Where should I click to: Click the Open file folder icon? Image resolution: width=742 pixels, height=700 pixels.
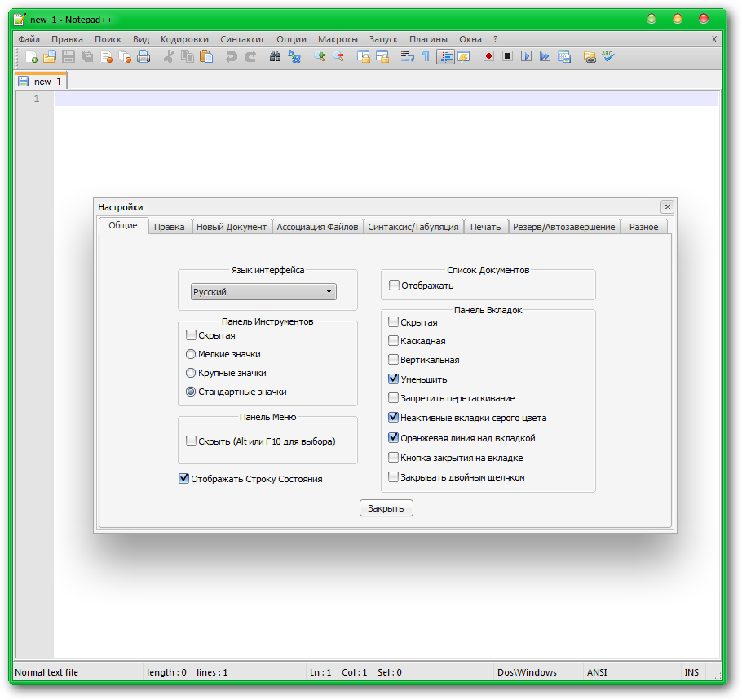(x=50, y=57)
